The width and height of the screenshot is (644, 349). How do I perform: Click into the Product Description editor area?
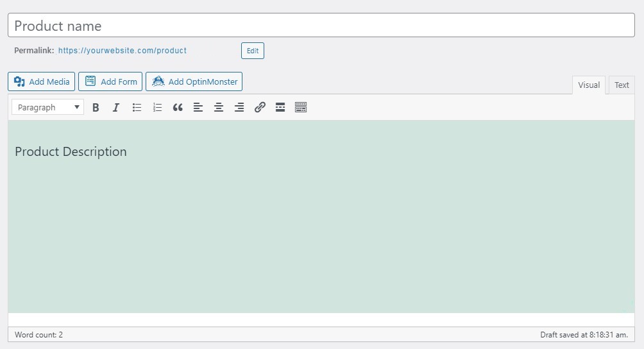321,216
